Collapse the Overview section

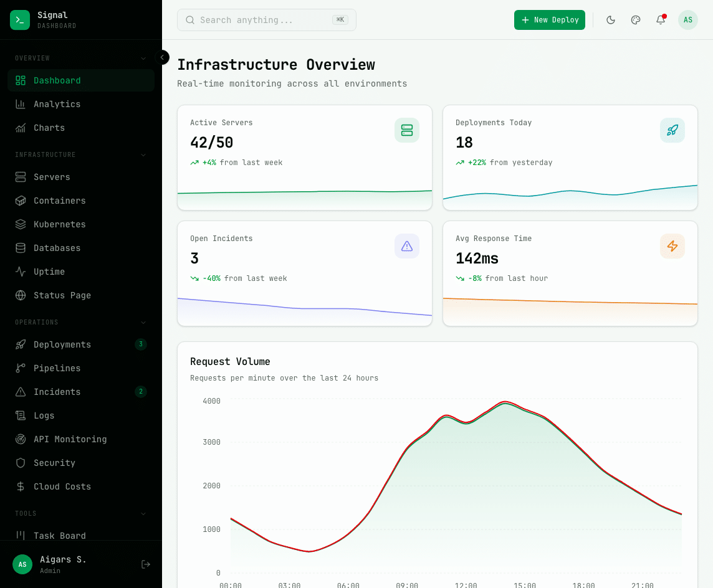143,57
